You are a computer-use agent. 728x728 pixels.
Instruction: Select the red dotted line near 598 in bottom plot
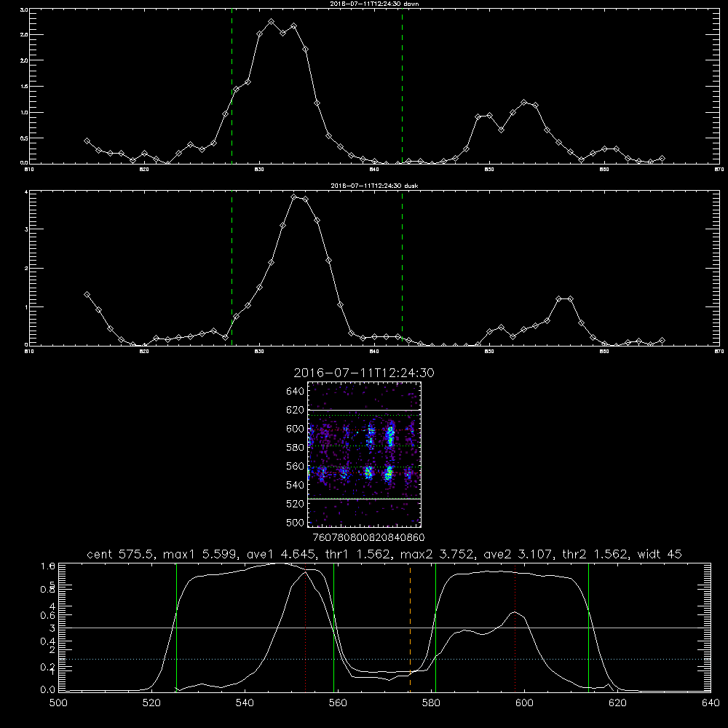[515, 628]
